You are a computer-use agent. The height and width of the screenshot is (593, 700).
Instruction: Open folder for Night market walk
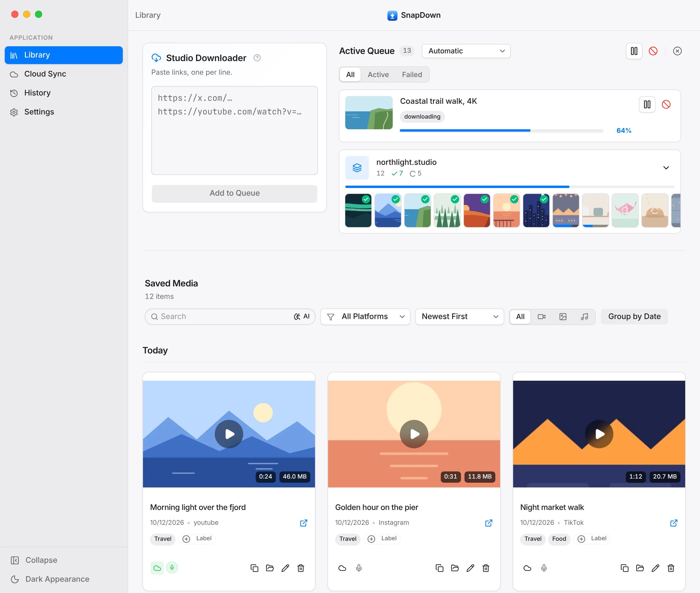pos(640,568)
